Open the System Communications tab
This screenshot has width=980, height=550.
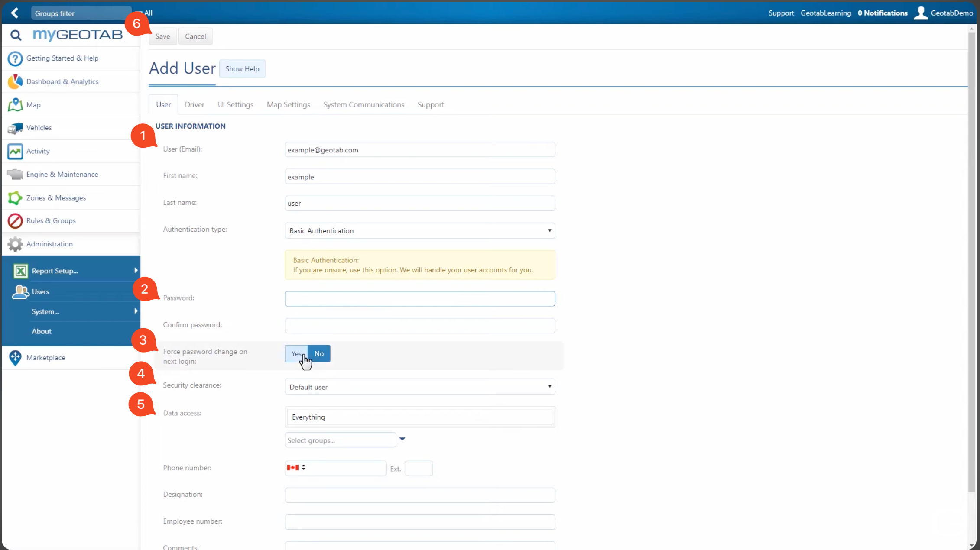click(x=363, y=104)
